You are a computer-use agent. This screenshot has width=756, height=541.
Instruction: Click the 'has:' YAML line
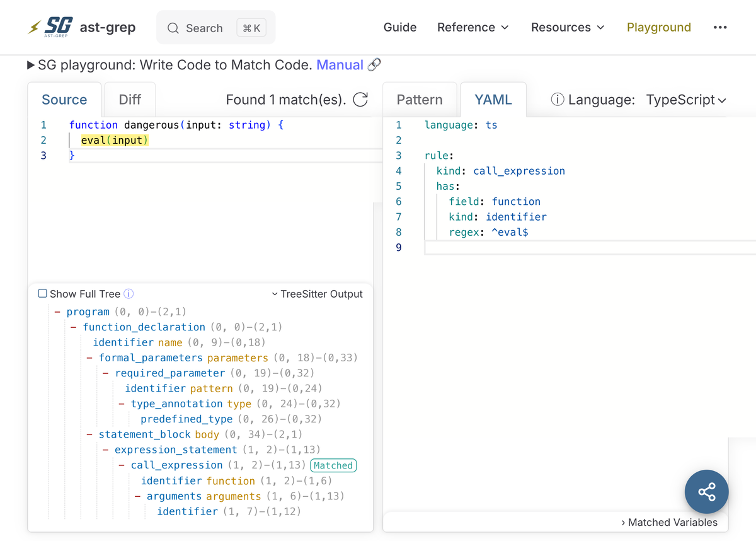click(x=449, y=186)
